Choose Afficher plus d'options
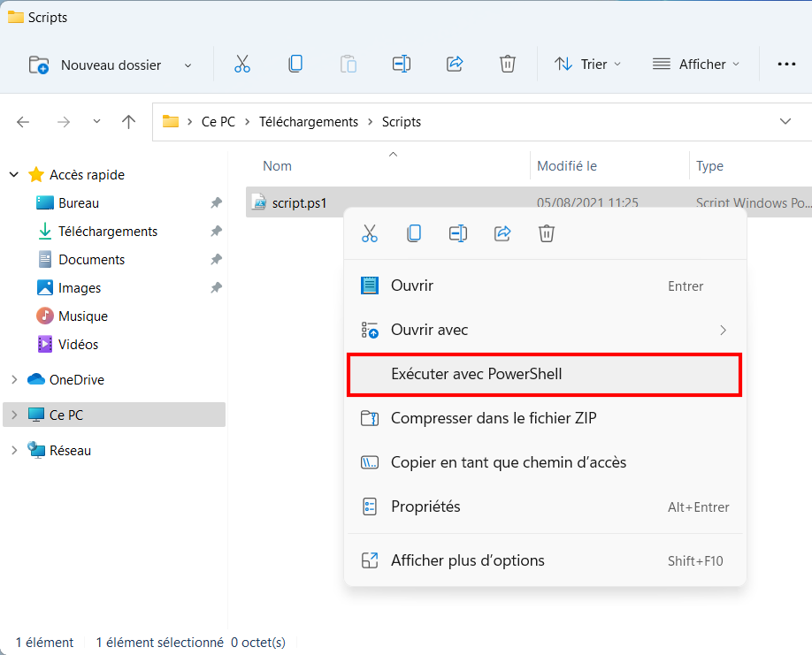Screen dimensions: 812x655 tap(545, 560)
